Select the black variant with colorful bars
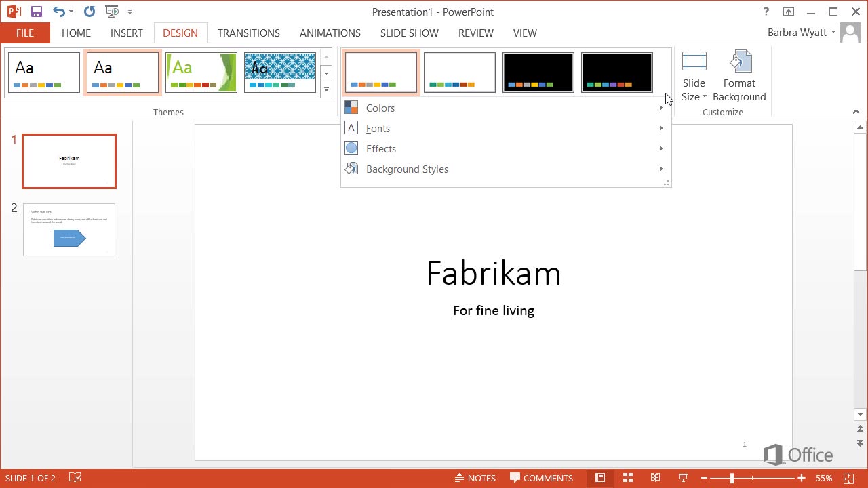The image size is (868, 488). pos(538,73)
